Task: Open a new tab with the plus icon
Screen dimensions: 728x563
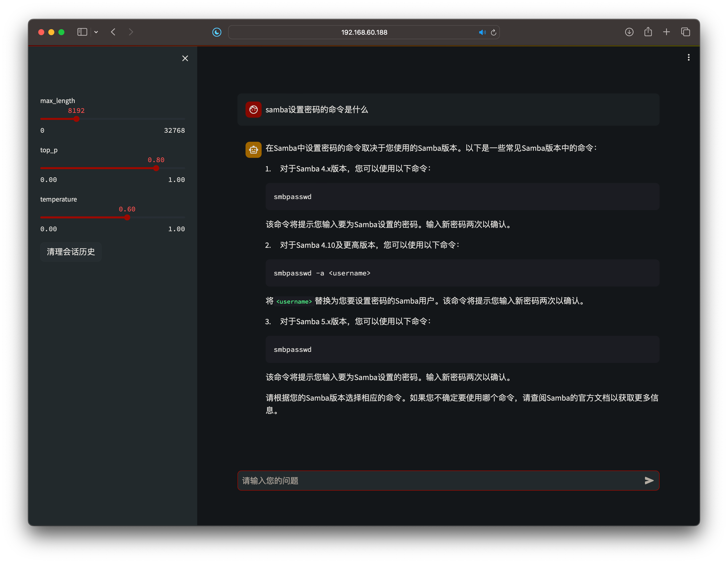Action: coord(667,32)
